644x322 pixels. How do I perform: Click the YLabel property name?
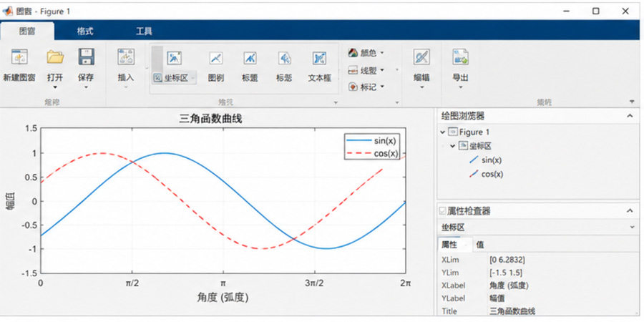(x=454, y=298)
